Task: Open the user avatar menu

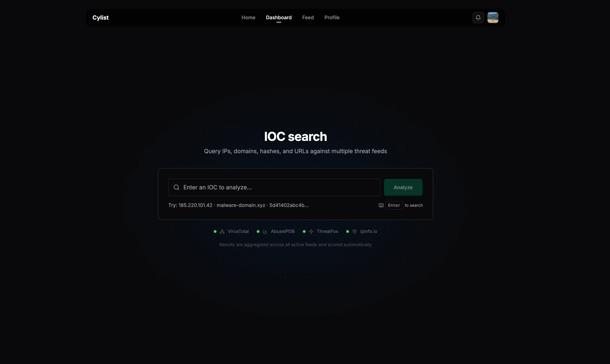Action: pos(493,18)
